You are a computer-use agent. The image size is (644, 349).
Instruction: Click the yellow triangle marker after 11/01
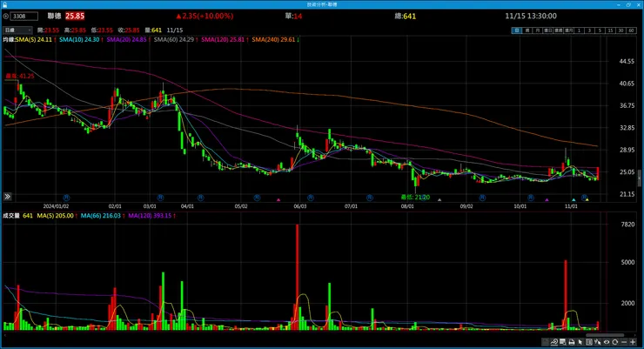587,200
